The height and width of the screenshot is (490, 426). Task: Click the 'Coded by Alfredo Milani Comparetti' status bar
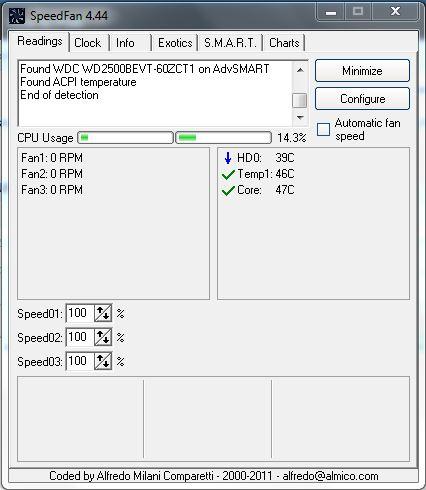point(213,476)
